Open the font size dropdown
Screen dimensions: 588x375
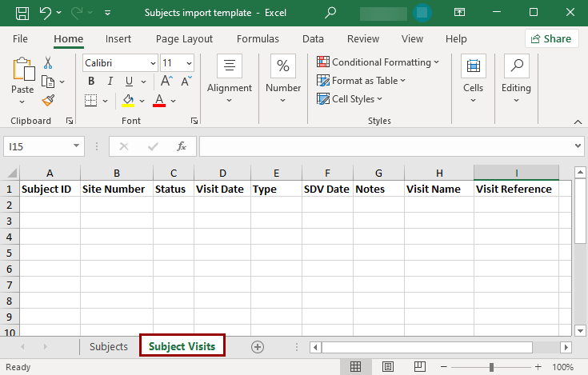(189, 62)
